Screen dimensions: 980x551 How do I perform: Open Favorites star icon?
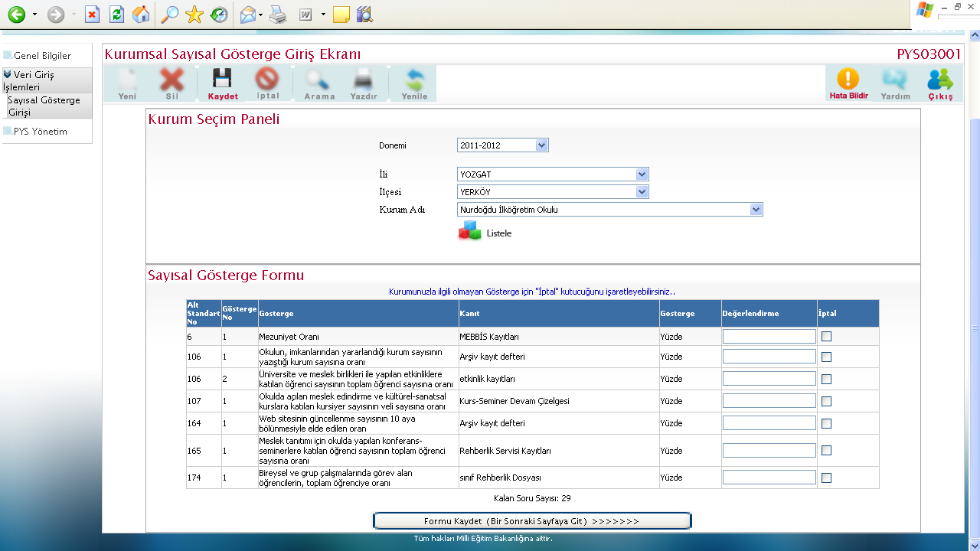pos(194,15)
